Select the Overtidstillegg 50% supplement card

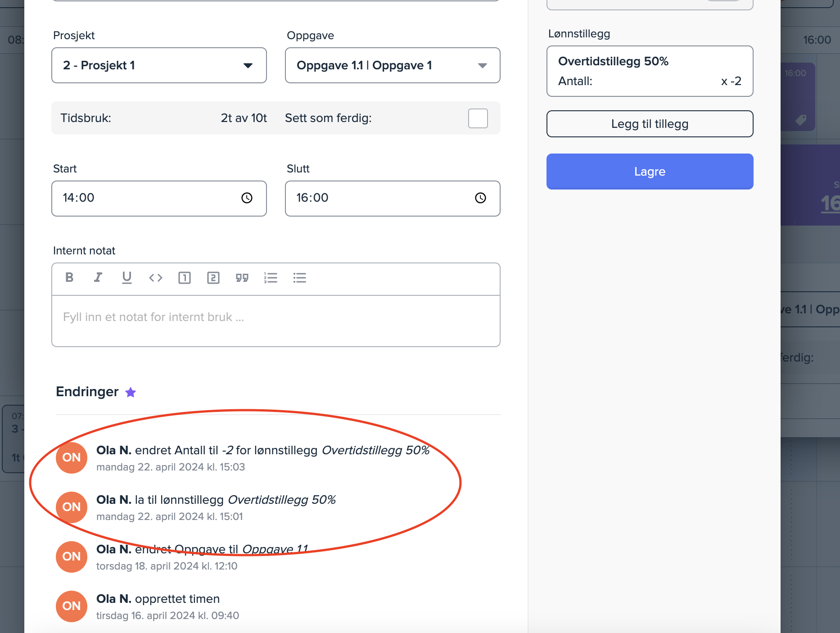click(x=650, y=71)
